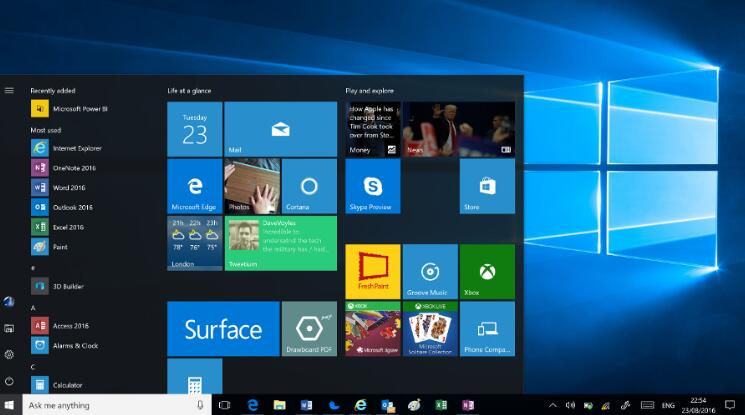The height and width of the screenshot is (415, 745).
Task: Open the user account picture in Start
Action: [9, 302]
